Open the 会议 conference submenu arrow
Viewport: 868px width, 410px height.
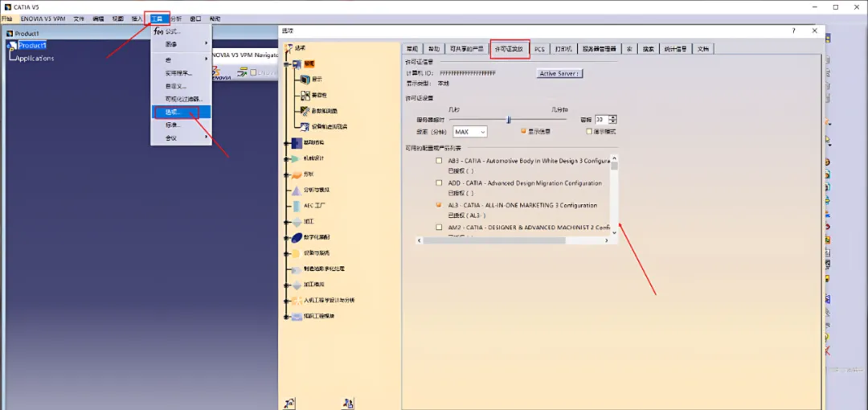(207, 137)
